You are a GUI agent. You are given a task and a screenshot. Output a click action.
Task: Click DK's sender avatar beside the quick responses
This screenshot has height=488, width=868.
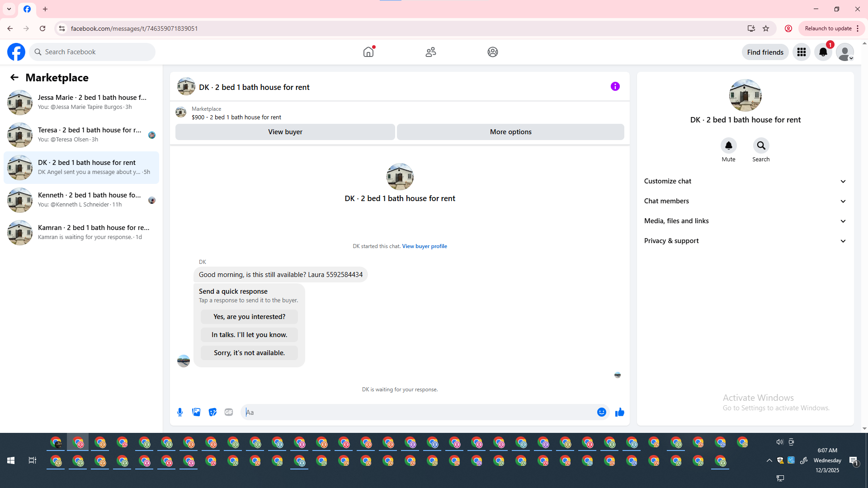point(184,361)
